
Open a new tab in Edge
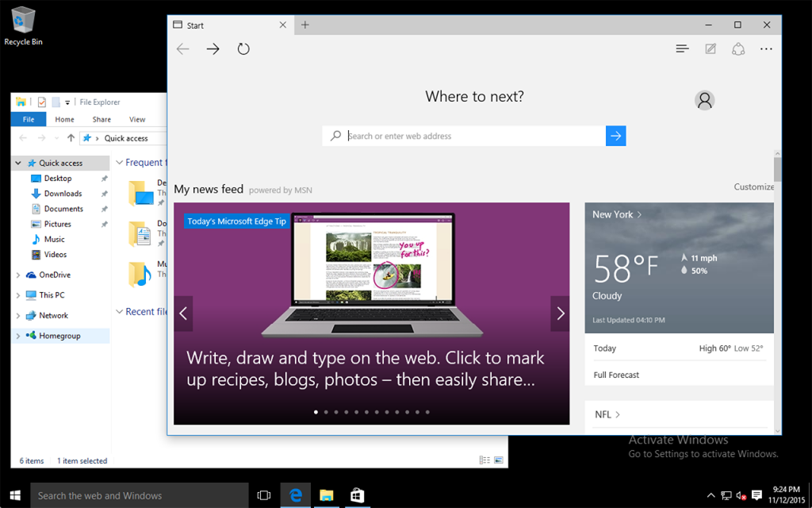tap(305, 25)
